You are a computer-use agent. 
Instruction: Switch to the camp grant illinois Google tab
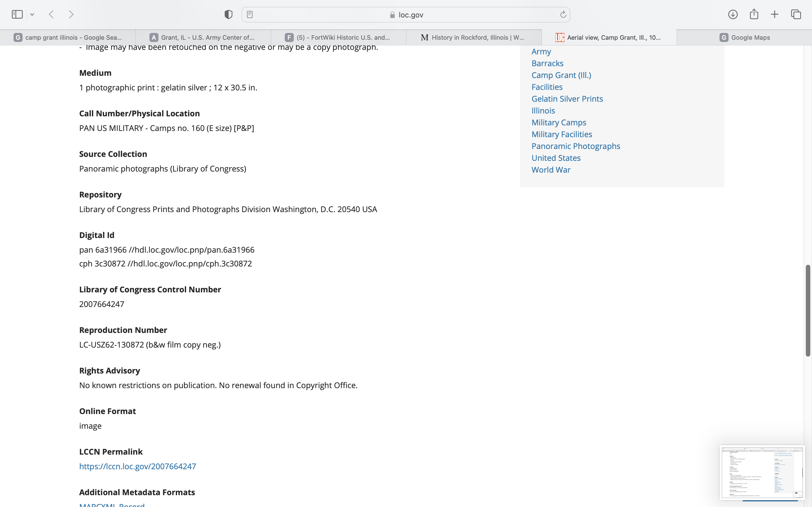coord(68,37)
